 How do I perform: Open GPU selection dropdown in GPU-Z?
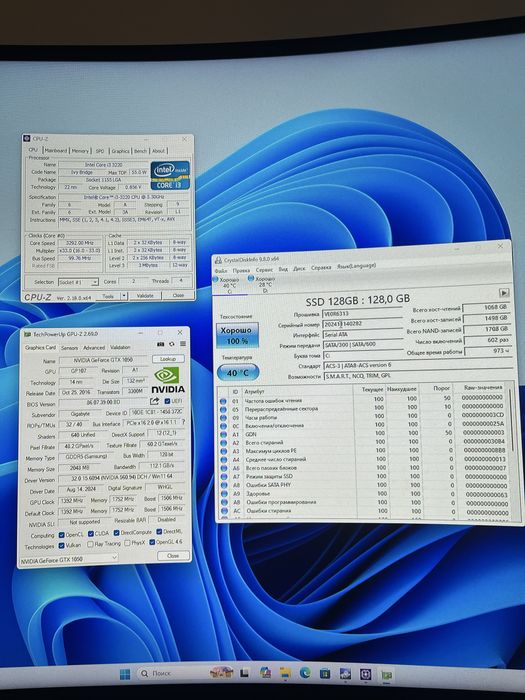pyautogui.click(x=69, y=558)
